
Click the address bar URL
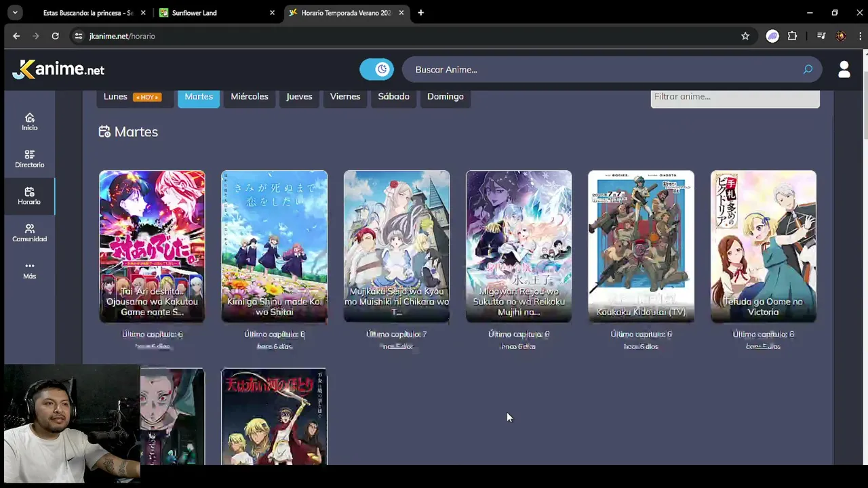tap(122, 36)
